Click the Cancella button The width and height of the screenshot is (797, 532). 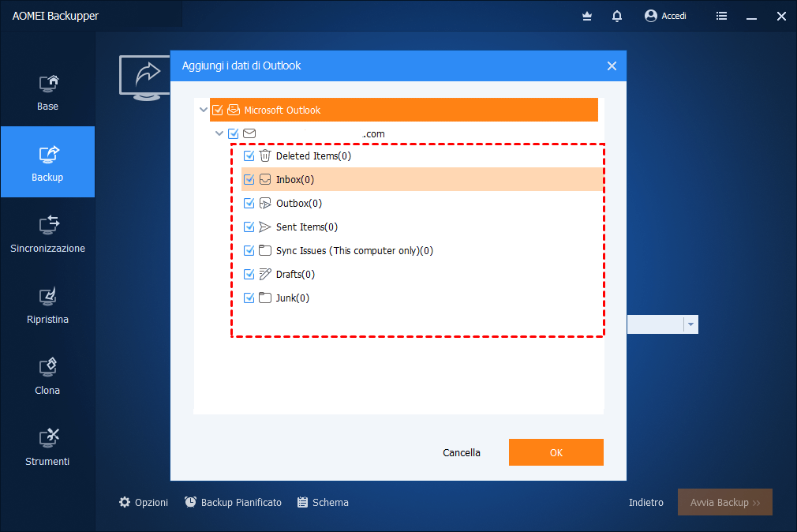(x=461, y=452)
